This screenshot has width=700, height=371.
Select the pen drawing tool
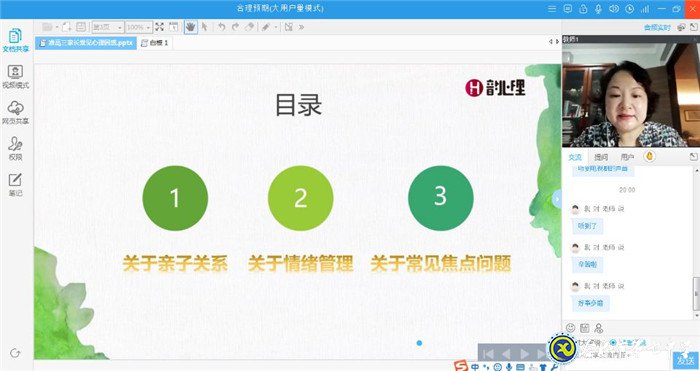(x=266, y=27)
